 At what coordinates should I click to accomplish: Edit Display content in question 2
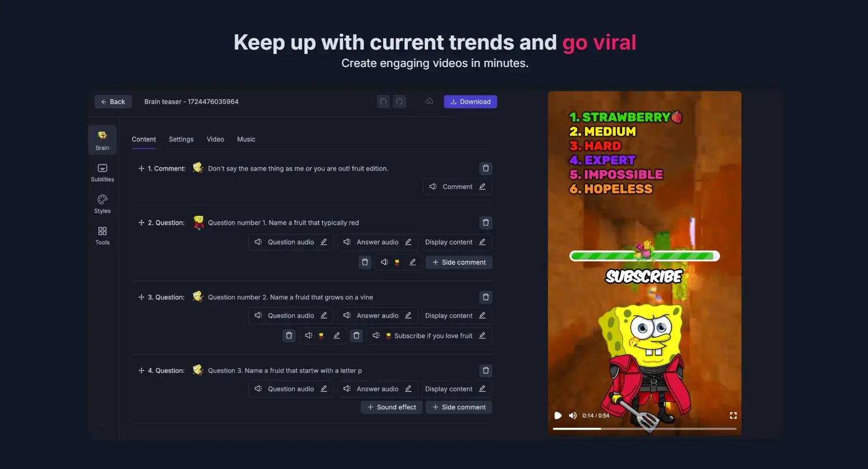pyautogui.click(x=483, y=242)
